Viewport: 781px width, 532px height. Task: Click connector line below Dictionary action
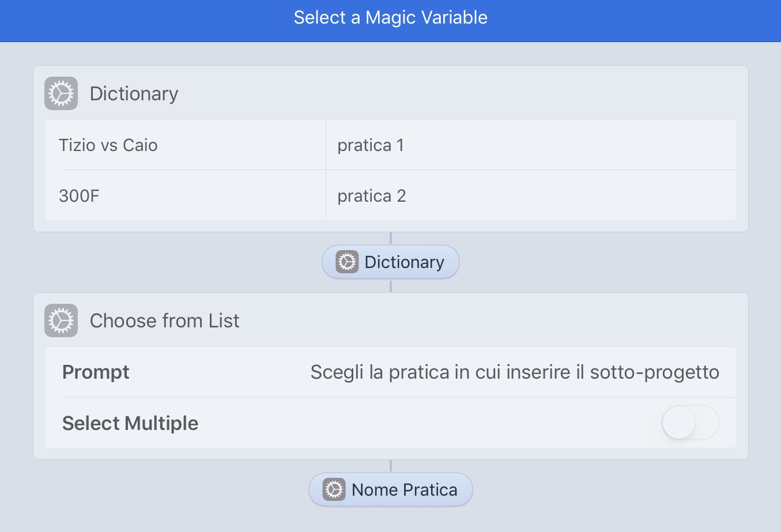click(x=391, y=238)
